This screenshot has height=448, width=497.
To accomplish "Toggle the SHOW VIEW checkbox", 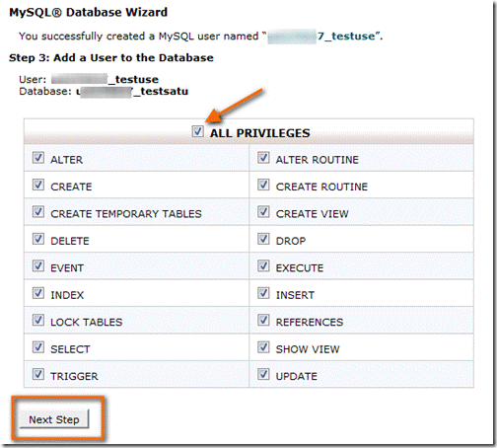I will click(263, 347).
